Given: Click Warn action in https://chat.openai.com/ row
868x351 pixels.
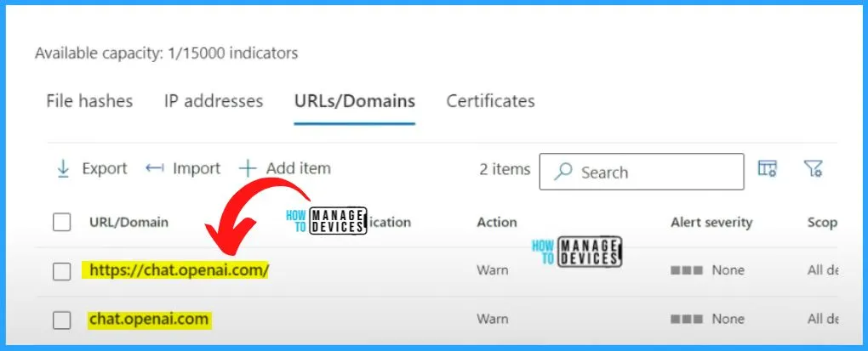Looking at the screenshot, I should 492,270.
